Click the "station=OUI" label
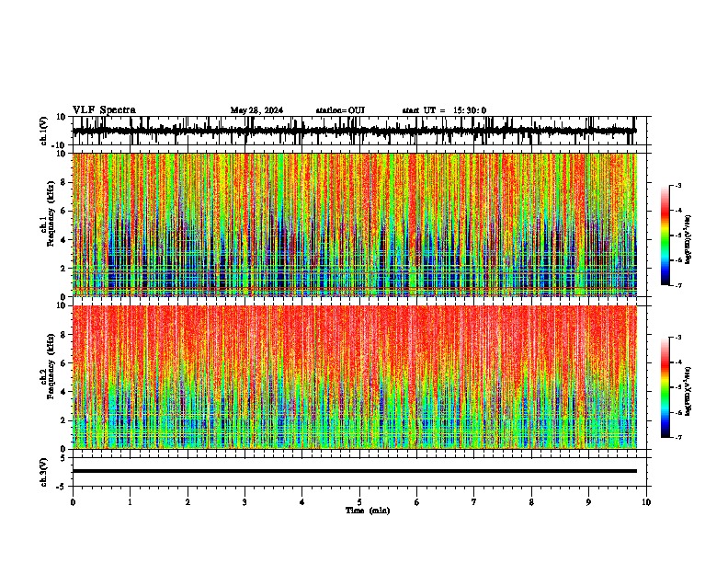This screenshot has height=563, width=728. pos(340,110)
